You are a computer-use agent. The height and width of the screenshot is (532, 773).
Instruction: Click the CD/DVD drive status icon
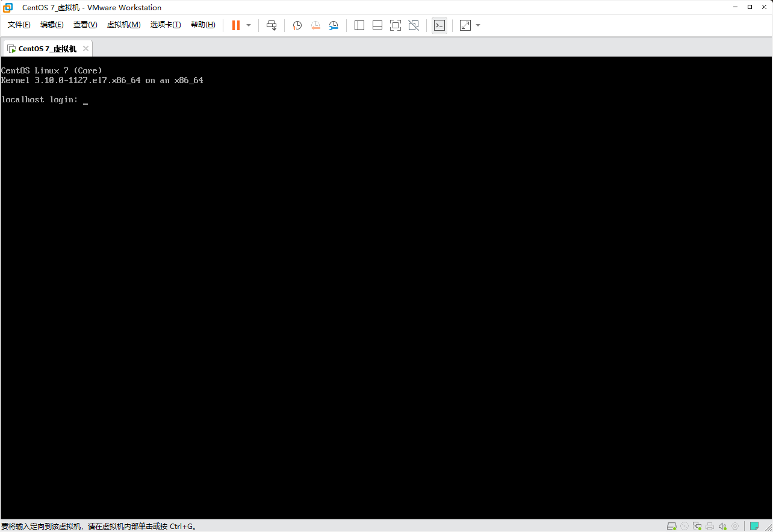pos(685,526)
